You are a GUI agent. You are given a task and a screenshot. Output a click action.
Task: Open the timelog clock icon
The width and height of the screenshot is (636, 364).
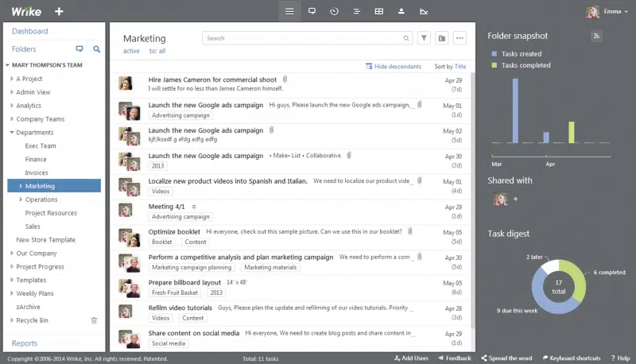[x=334, y=11]
